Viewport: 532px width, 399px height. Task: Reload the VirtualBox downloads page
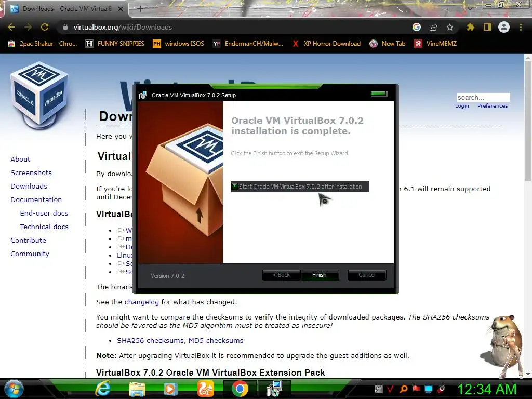pyautogui.click(x=45, y=27)
